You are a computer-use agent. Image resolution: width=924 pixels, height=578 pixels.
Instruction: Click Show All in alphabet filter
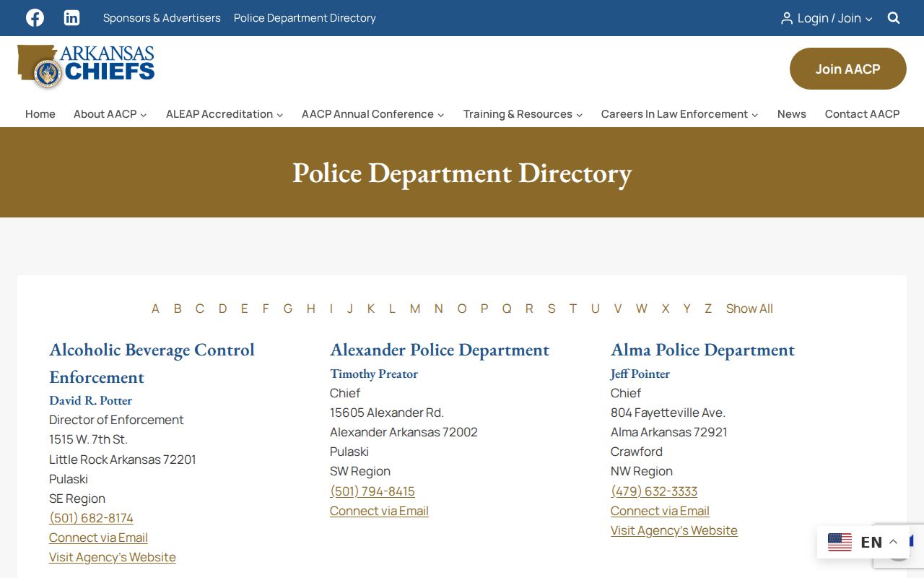[749, 309]
